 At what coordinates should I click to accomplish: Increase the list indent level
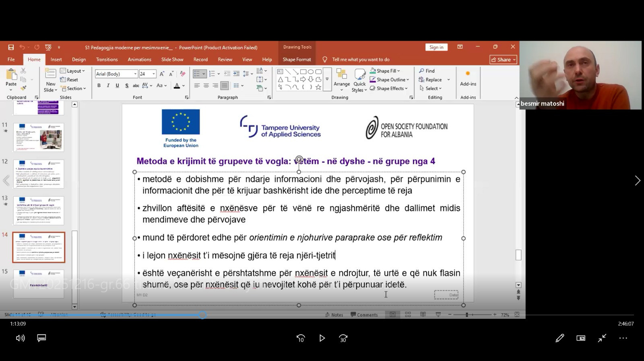236,74
